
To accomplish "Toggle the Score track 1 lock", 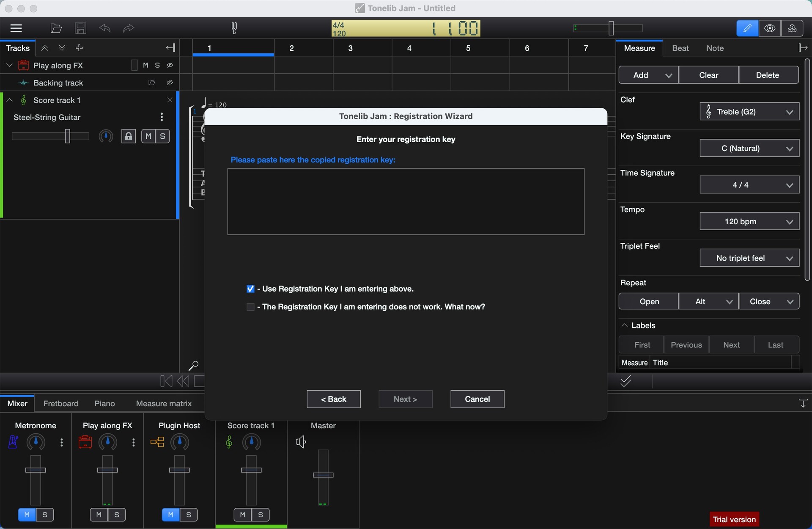I will coord(129,136).
